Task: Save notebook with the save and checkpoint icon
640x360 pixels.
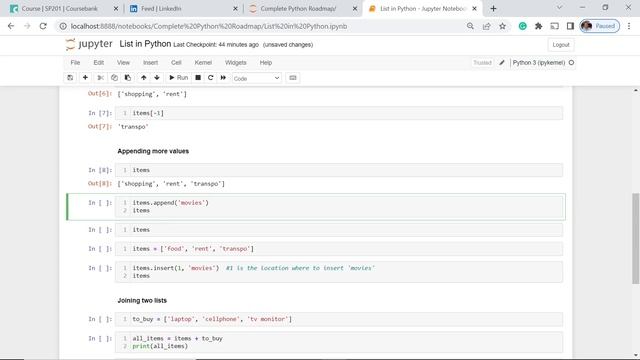Action: coord(70,78)
